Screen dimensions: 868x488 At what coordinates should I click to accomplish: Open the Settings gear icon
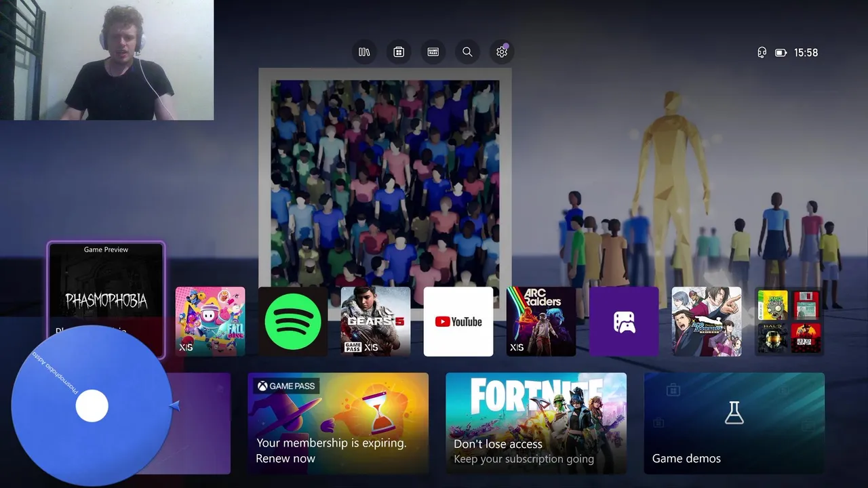502,52
